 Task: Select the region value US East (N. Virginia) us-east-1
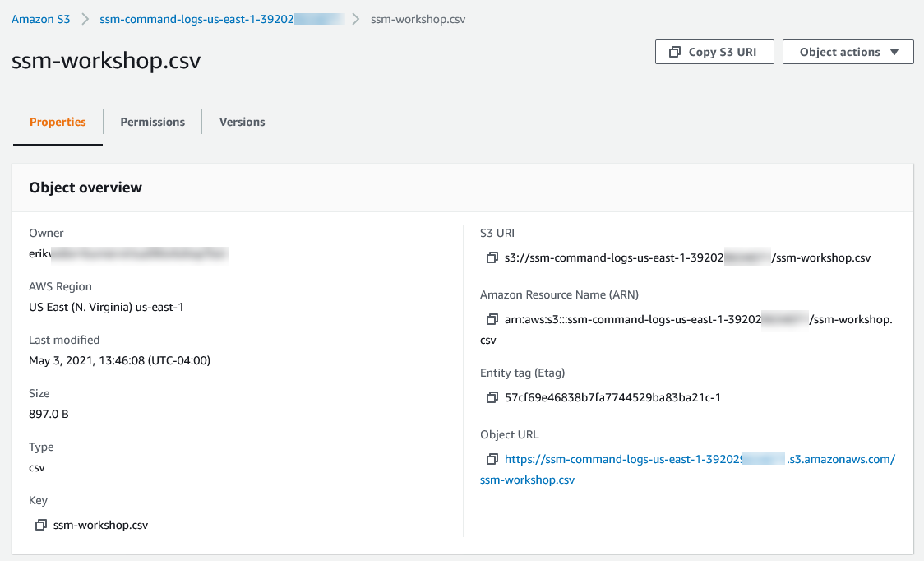point(106,307)
